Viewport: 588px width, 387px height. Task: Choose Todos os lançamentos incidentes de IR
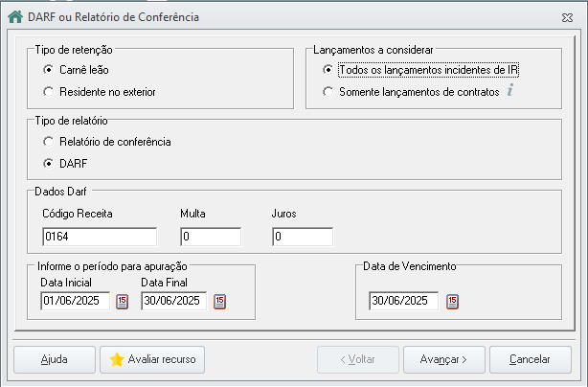click(329, 70)
